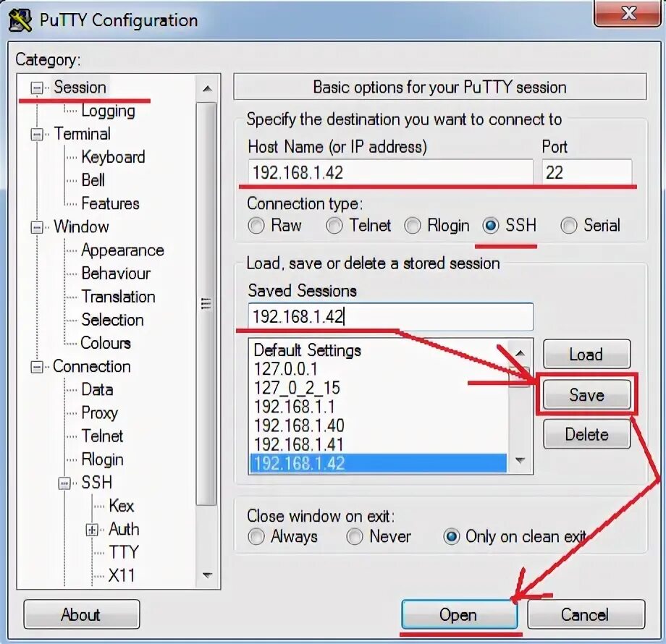Open the SSH connection
Image resolution: width=666 pixels, height=644 pixels.
point(459,614)
